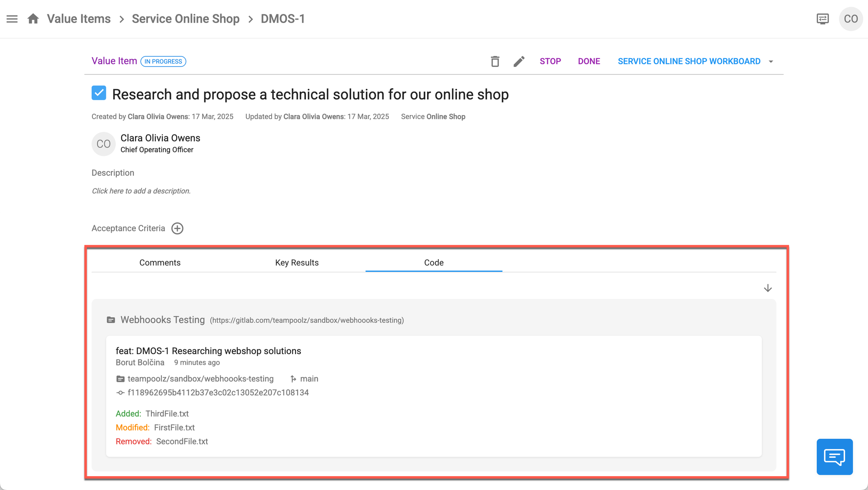The image size is (868, 490).
Task: Click the assignee name Clara Olivia Owens
Action: [160, 138]
